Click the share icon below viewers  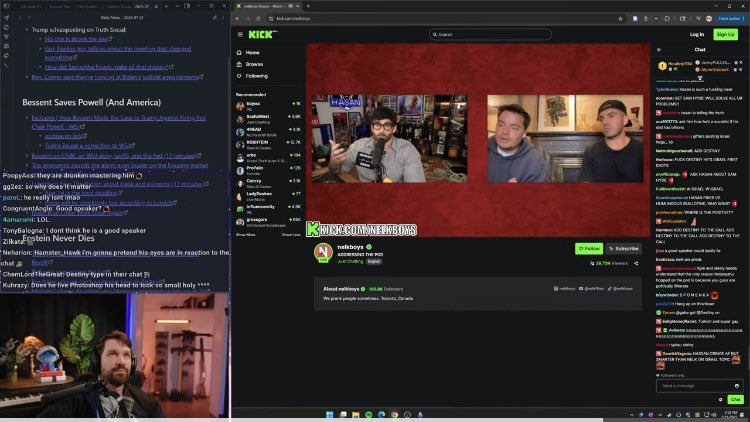click(x=636, y=264)
